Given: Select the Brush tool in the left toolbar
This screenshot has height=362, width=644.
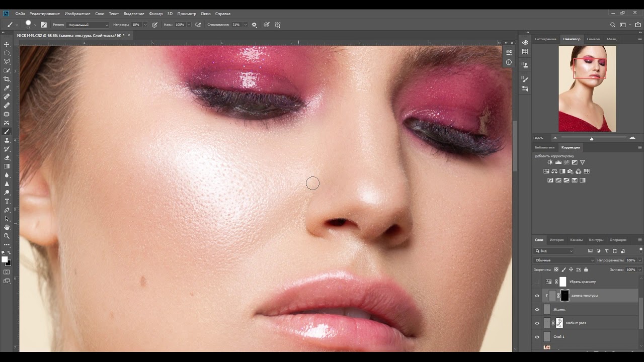Looking at the screenshot, I should [x=7, y=132].
